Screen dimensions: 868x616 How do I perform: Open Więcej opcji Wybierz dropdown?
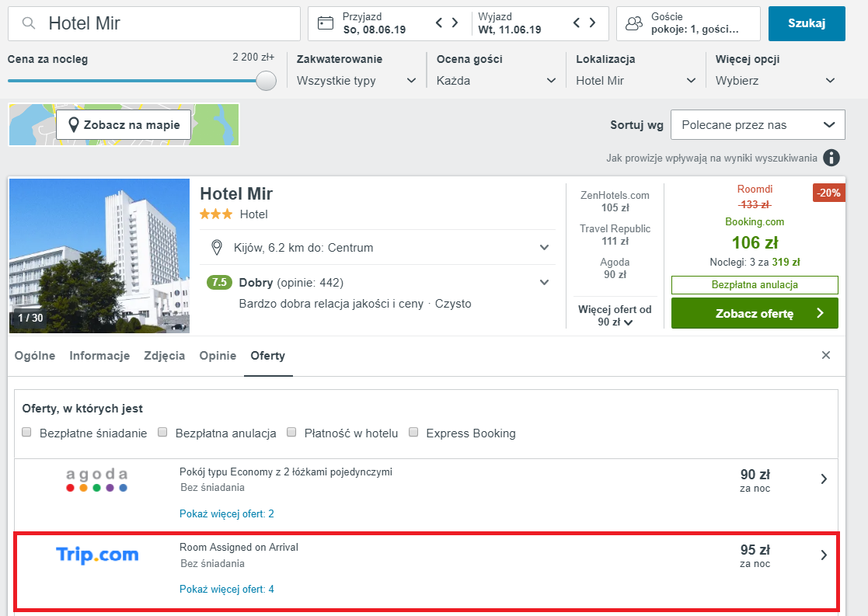coord(775,81)
